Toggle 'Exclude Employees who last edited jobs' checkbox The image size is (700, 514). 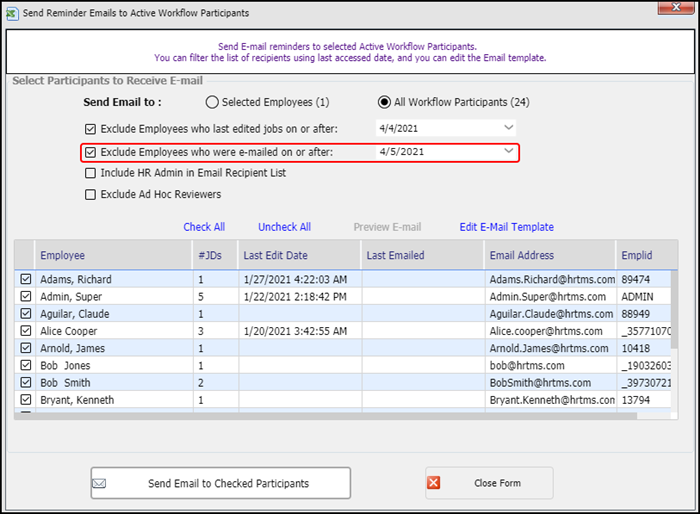coord(91,129)
